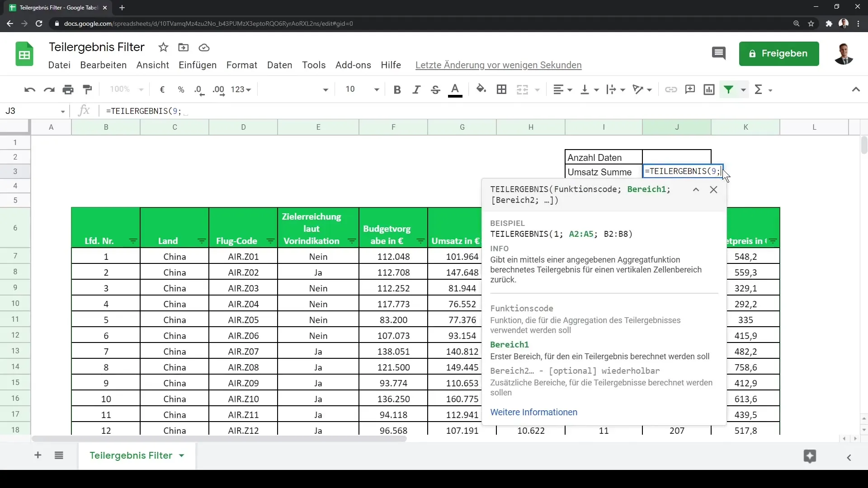Toggle italic formatting
This screenshot has width=868, height=488.
416,89
